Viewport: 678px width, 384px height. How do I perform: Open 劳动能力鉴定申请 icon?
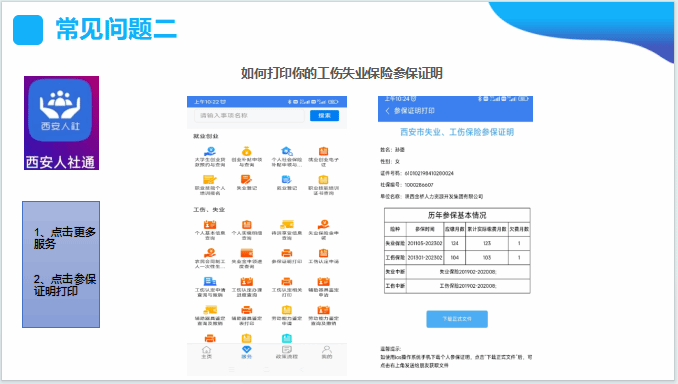tap(287, 310)
